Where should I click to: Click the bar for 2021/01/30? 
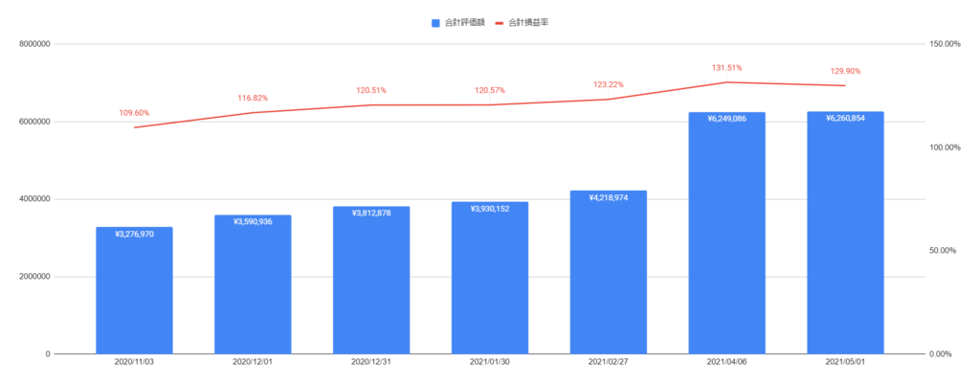[490, 278]
